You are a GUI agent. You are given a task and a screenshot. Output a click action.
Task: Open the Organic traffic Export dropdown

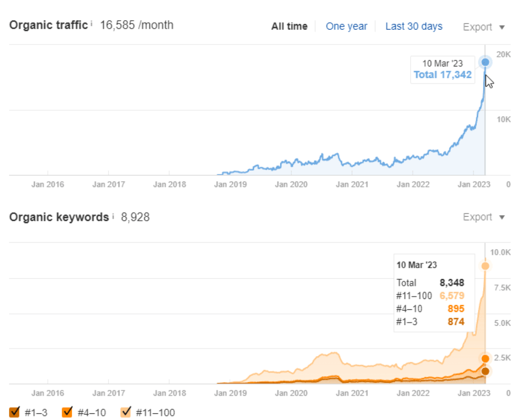[x=483, y=27]
